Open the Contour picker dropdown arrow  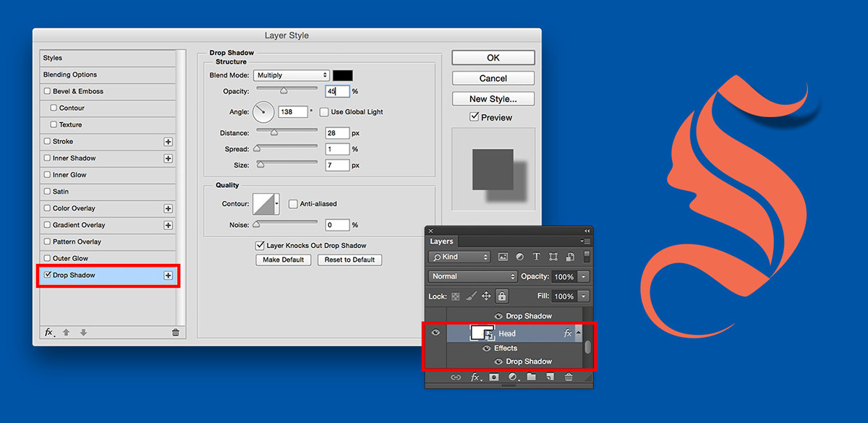point(276,205)
